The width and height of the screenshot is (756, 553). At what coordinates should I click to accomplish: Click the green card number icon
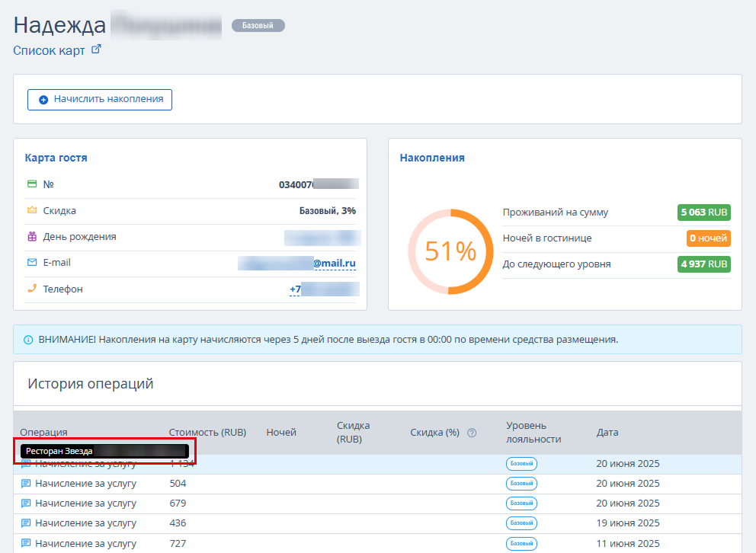[x=32, y=184]
